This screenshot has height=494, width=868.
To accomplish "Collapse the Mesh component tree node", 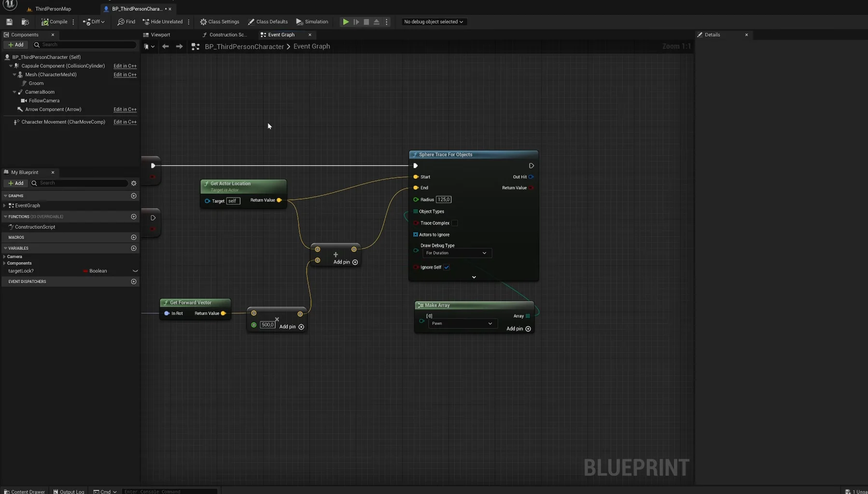I will tap(14, 75).
